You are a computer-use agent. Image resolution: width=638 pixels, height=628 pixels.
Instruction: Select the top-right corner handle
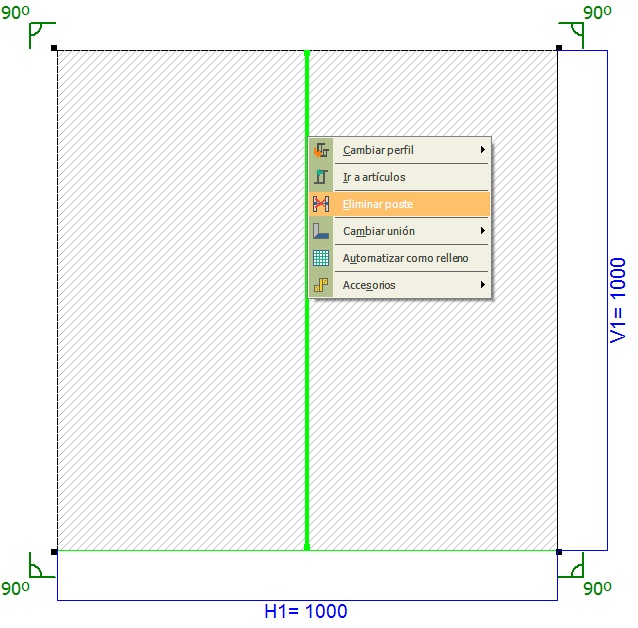coord(559,48)
